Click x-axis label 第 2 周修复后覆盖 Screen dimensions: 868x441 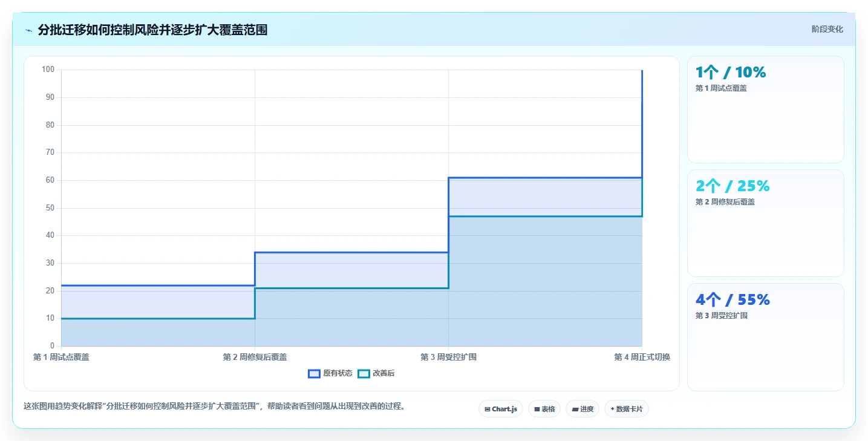[x=255, y=358]
